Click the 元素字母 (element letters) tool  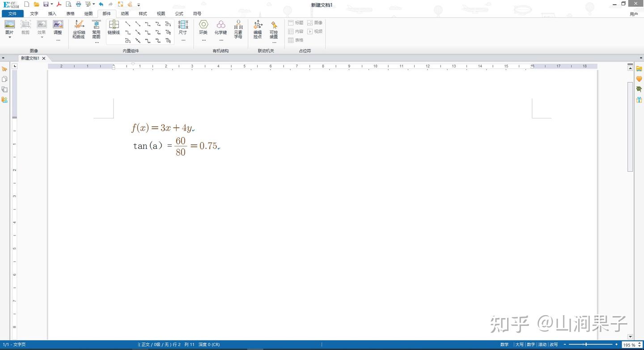point(238,29)
